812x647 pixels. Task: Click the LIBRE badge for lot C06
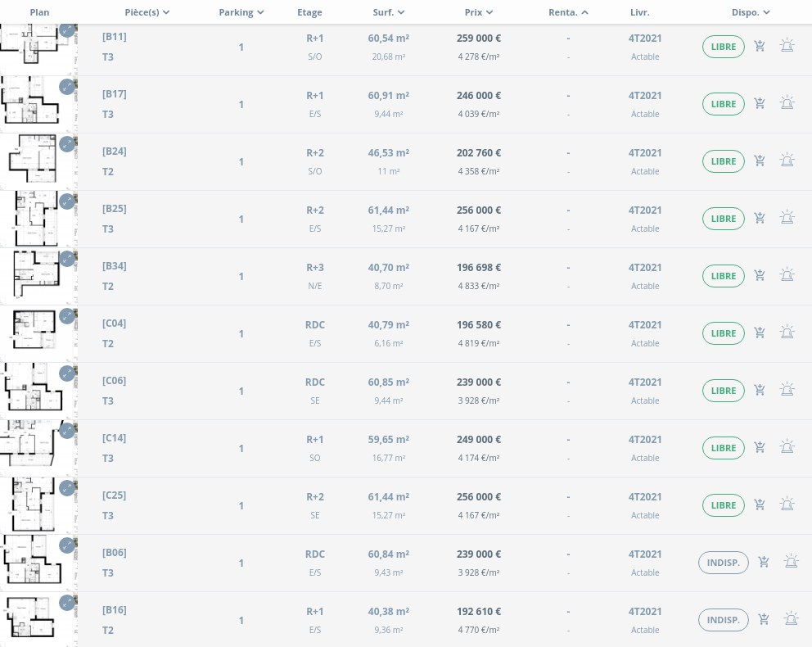[x=724, y=391]
